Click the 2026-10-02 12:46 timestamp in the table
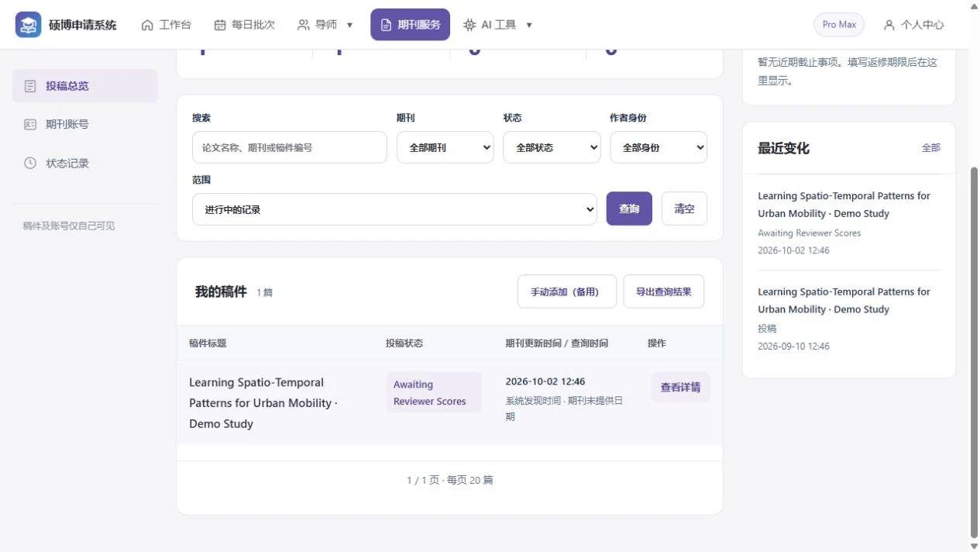Image resolution: width=980 pixels, height=552 pixels. [x=545, y=381]
